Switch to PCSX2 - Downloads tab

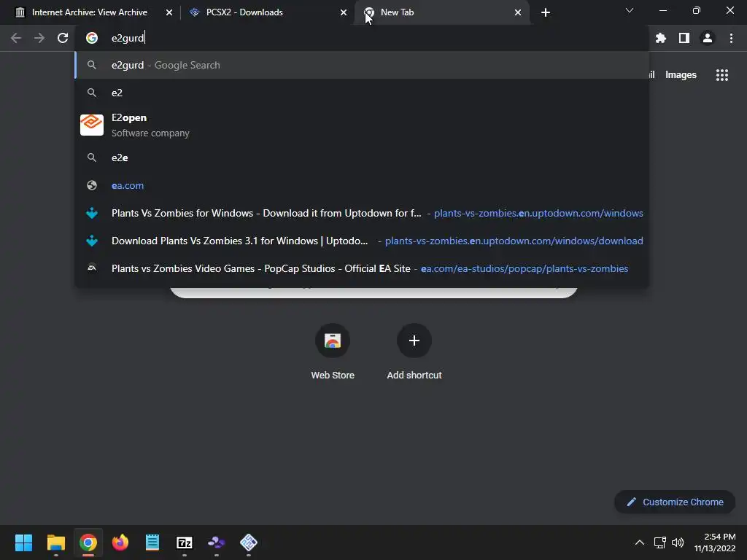[244, 12]
